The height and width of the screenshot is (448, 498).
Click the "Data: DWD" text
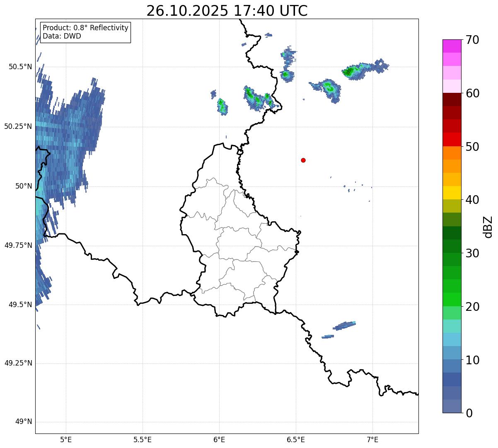[x=62, y=36]
